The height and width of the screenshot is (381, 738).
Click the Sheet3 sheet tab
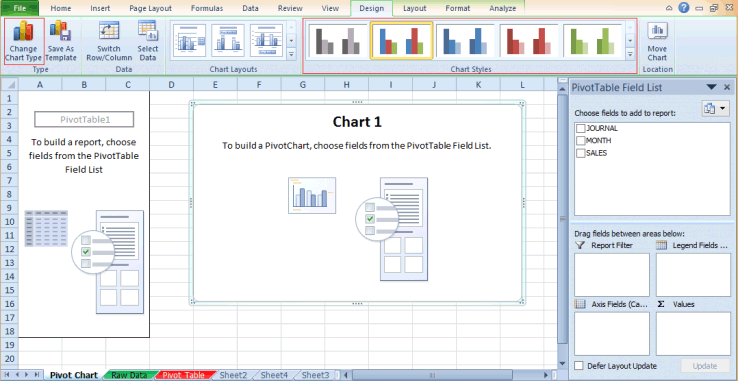pyautogui.click(x=315, y=375)
